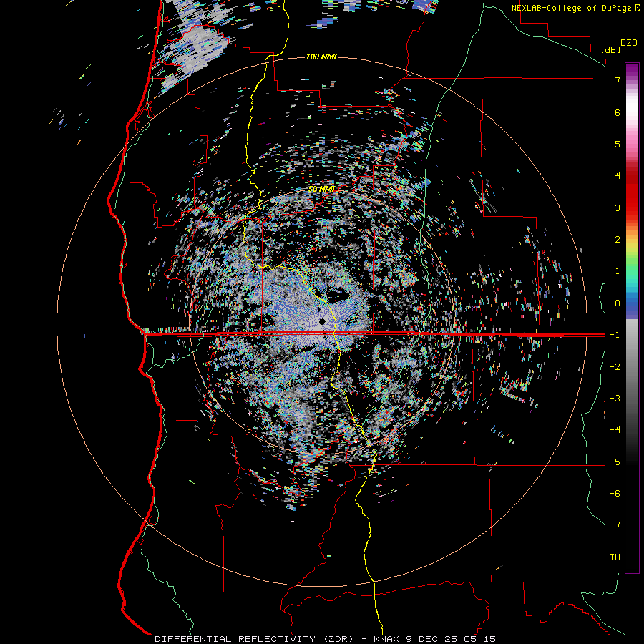The width and height of the screenshot is (644, 644).
Task: Click the scale value 5
Action: (x=618, y=144)
